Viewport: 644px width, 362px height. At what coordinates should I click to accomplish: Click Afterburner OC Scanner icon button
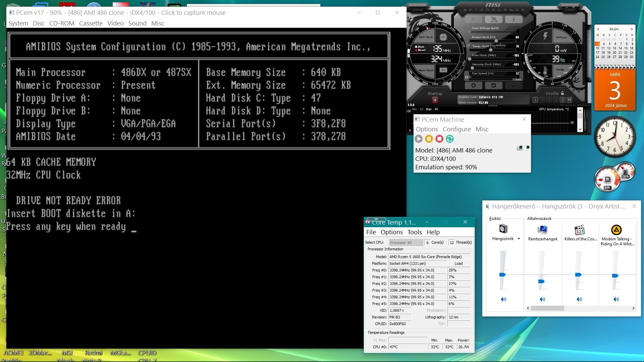point(493,19)
